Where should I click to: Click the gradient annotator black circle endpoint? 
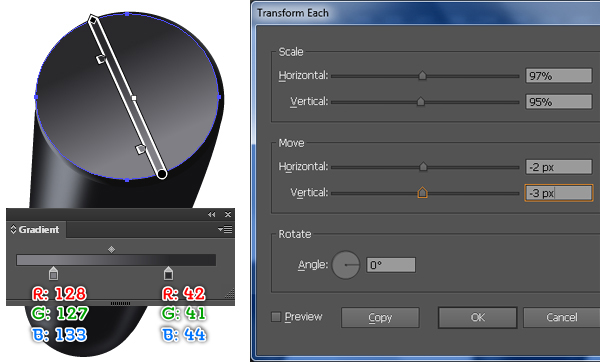coord(162,174)
